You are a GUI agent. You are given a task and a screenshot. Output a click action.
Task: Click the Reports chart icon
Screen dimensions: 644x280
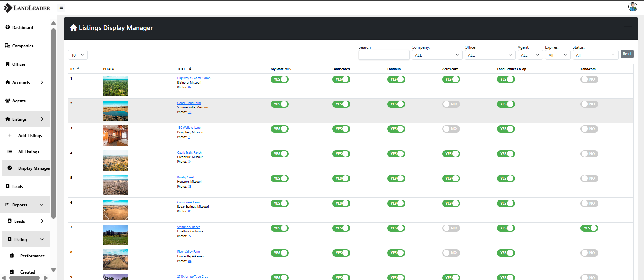click(7, 205)
